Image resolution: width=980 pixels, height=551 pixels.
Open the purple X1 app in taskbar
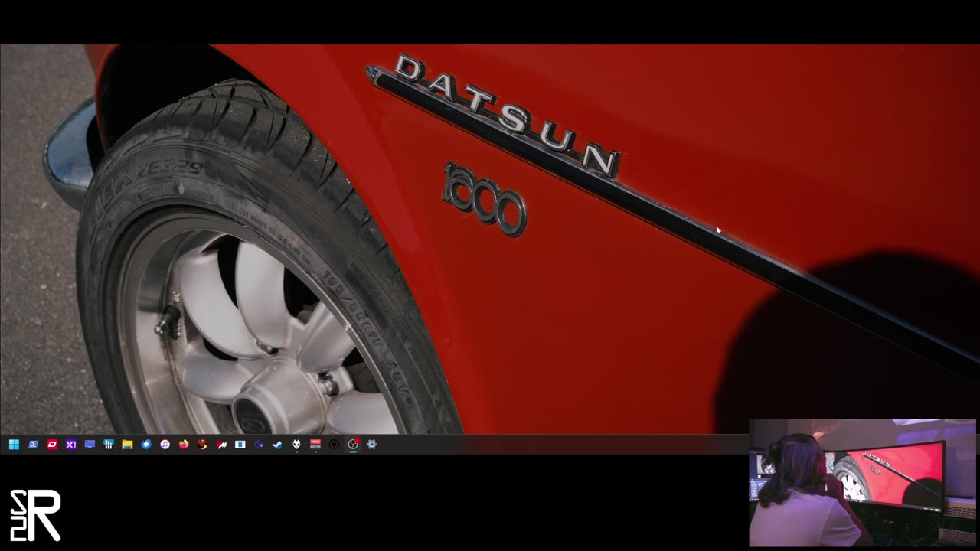pyautogui.click(x=70, y=444)
